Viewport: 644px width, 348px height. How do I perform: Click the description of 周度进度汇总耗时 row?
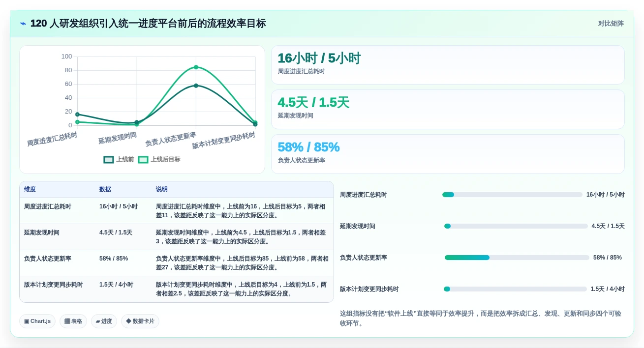(x=241, y=211)
